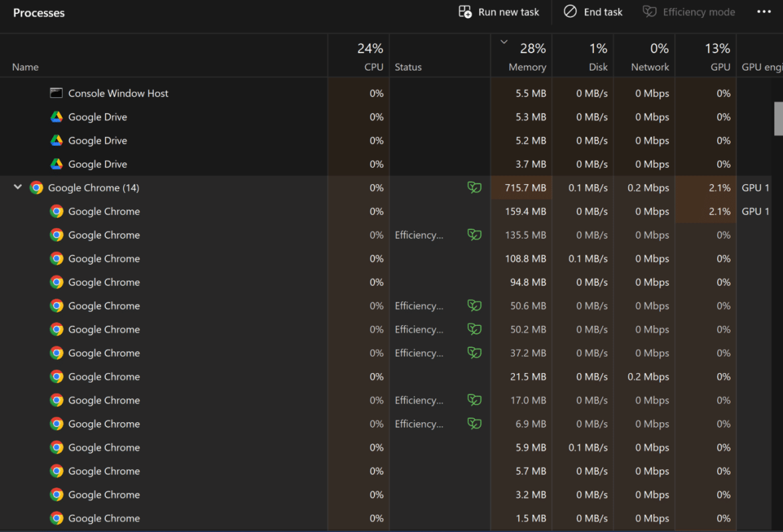Image resolution: width=783 pixels, height=532 pixels.
Task: Click the efficiency leaf icon in the 135.5 MB row
Action: [x=474, y=234]
